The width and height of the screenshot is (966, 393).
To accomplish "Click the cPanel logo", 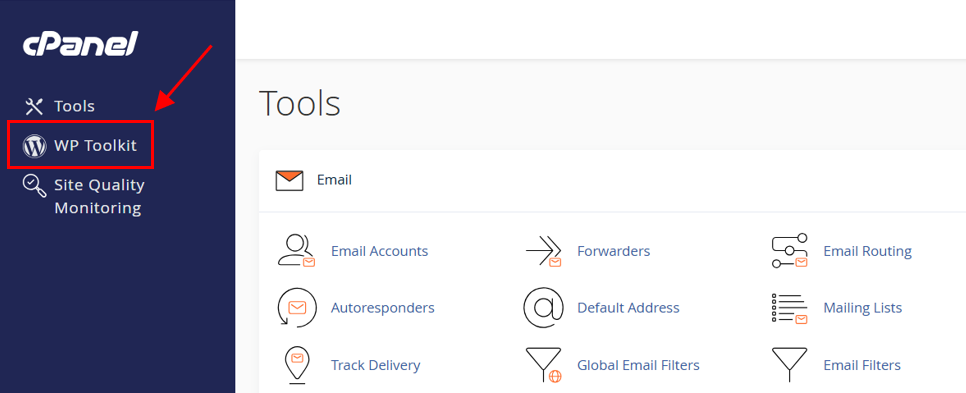I will pyautogui.click(x=80, y=44).
